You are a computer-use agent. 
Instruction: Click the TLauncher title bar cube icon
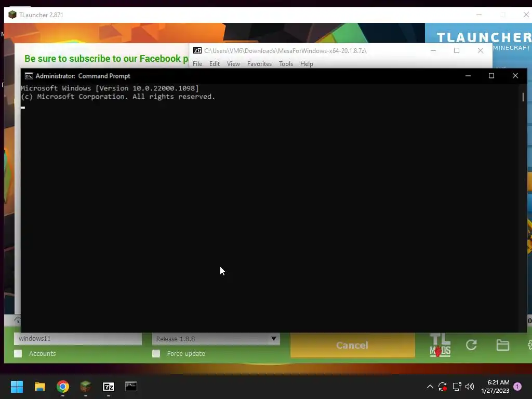12,15
